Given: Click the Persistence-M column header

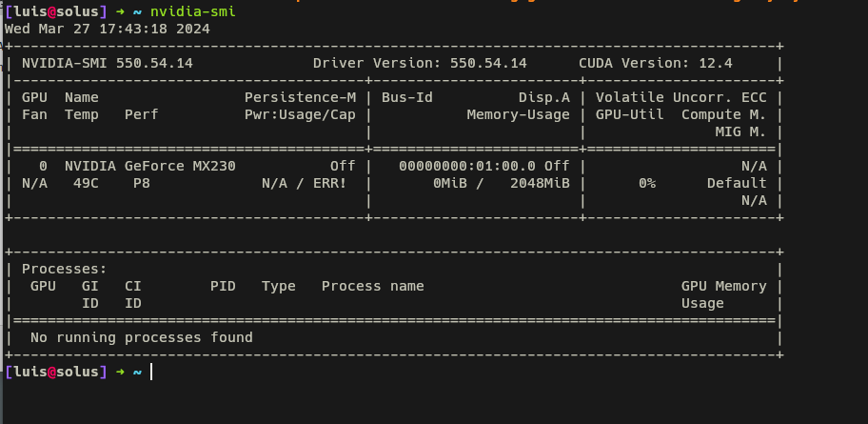Looking at the screenshot, I should [x=300, y=97].
